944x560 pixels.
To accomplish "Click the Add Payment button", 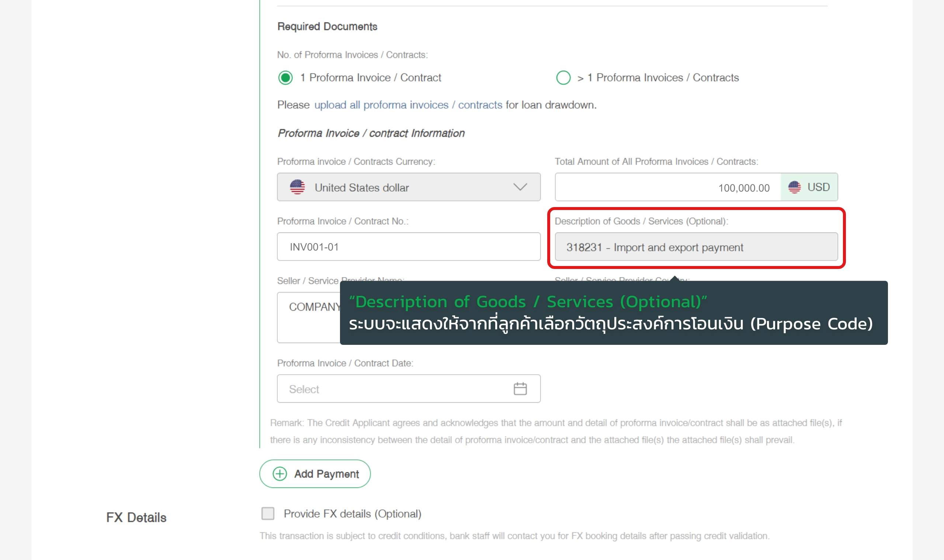I will (x=315, y=473).
